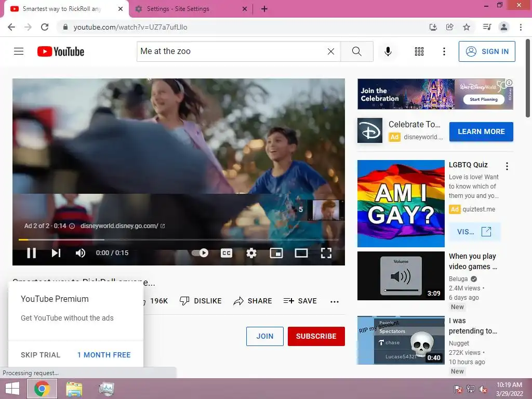Click the ad info icon beside 0:14
The image size is (532, 399).
72,226
